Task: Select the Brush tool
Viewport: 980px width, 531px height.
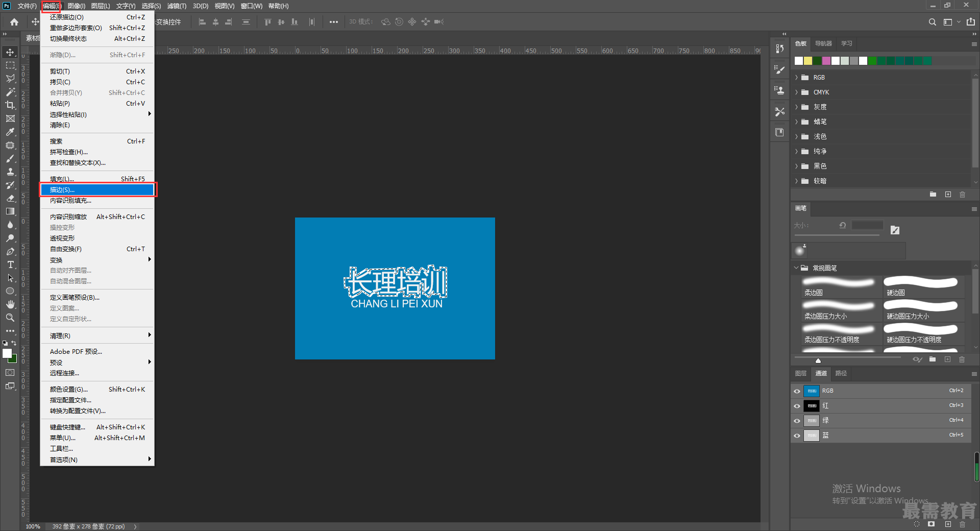Action: [x=10, y=158]
